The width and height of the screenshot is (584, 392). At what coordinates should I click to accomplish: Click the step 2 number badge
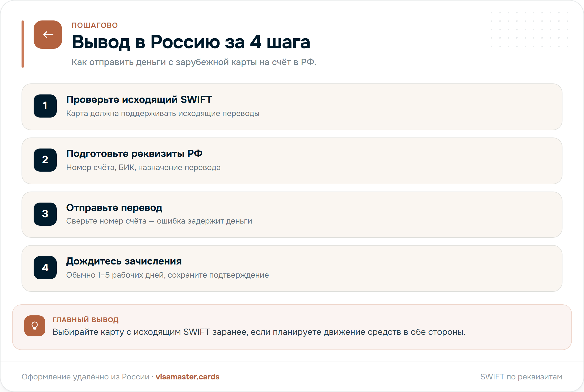pyautogui.click(x=45, y=160)
